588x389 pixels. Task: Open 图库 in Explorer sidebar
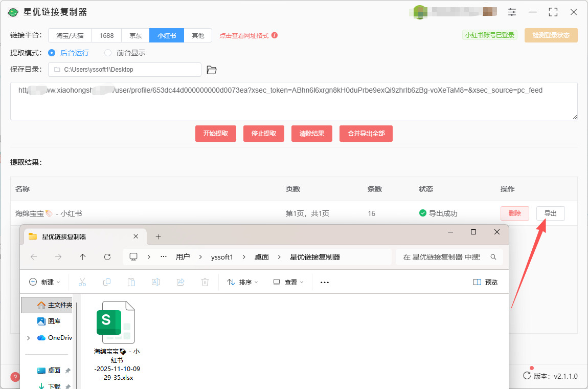49,321
